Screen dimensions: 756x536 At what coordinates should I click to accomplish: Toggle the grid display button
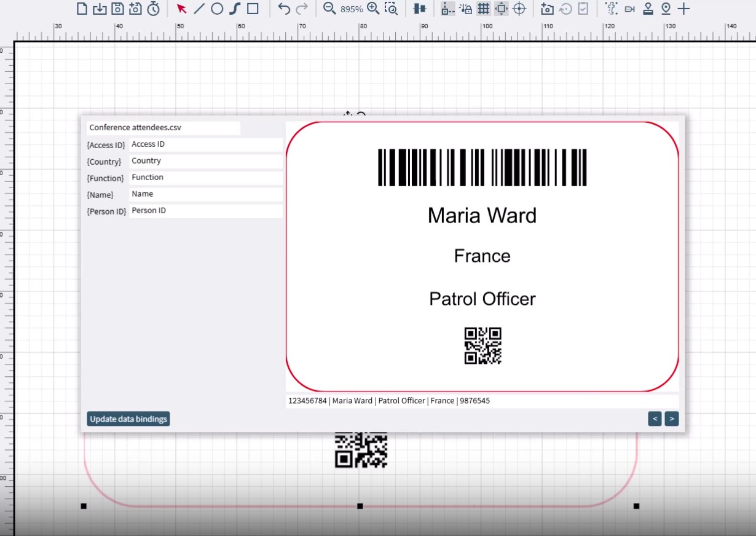[484, 9]
